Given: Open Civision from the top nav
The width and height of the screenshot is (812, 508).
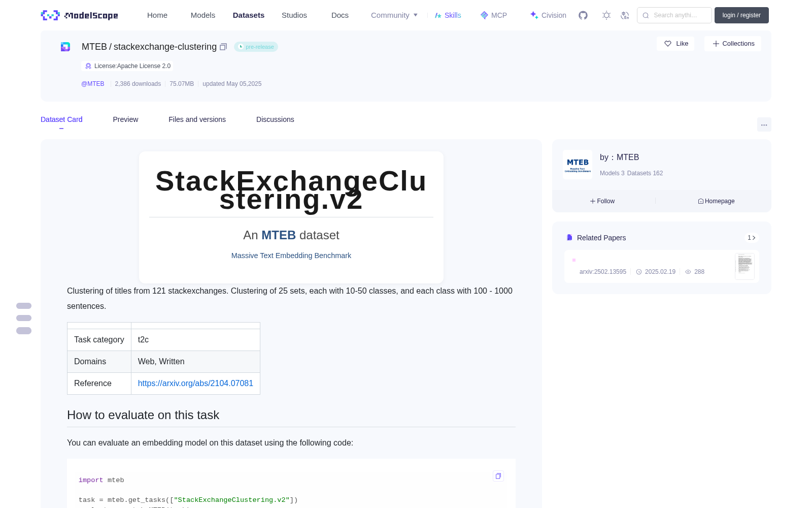Looking at the screenshot, I should pos(548,15).
